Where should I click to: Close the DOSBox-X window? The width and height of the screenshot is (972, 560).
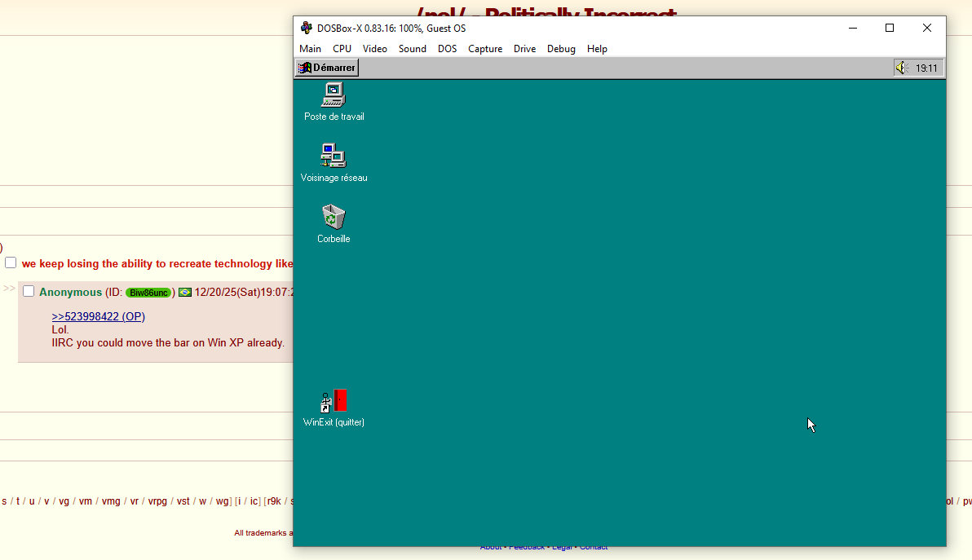point(927,28)
